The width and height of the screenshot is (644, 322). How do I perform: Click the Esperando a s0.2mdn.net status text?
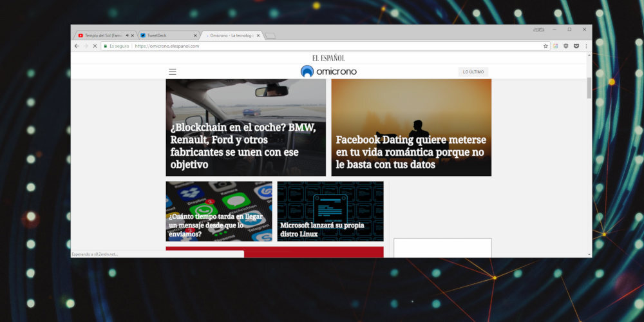point(95,254)
